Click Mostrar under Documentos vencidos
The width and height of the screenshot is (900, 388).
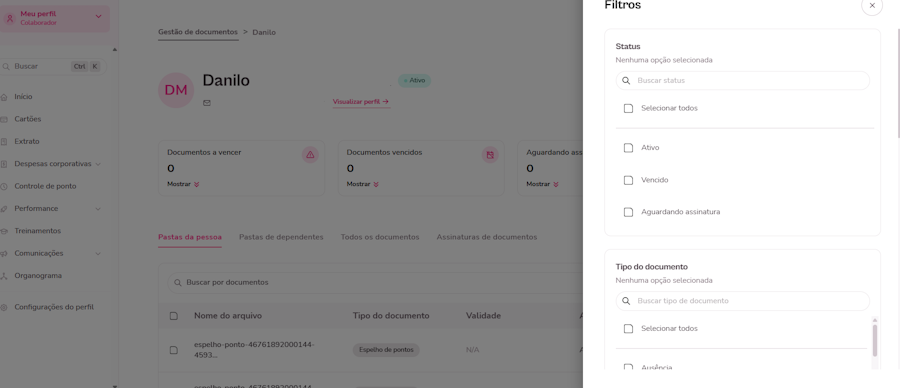363,185
